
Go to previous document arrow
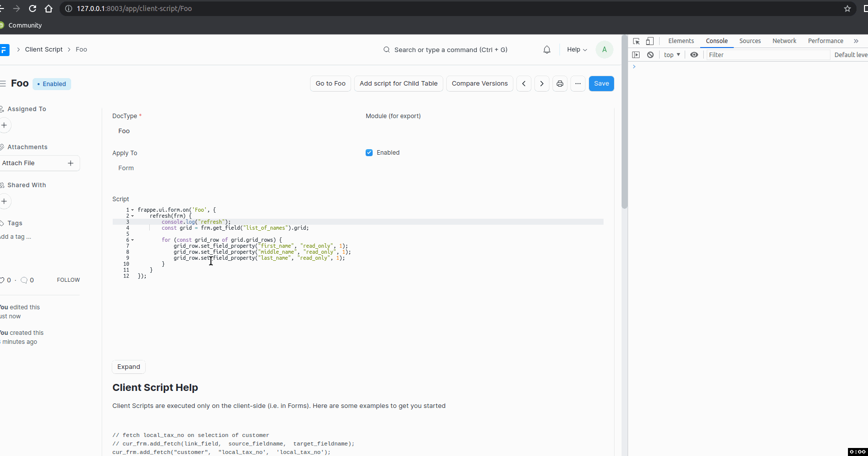tap(524, 84)
